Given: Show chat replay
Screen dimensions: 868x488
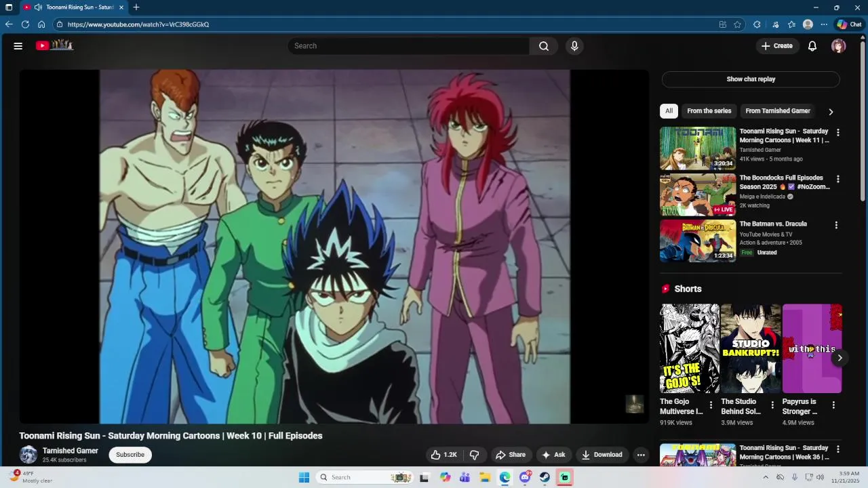Looking at the screenshot, I should (751, 79).
